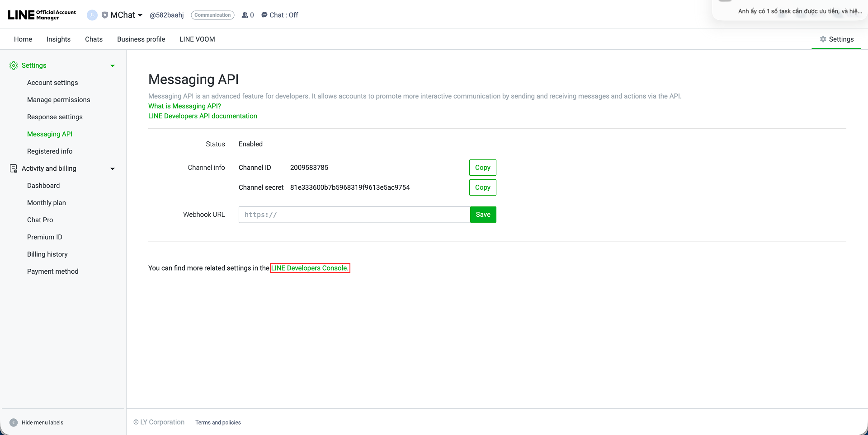Open the LINE Developers Console link
This screenshot has height=435, width=868.
point(309,267)
